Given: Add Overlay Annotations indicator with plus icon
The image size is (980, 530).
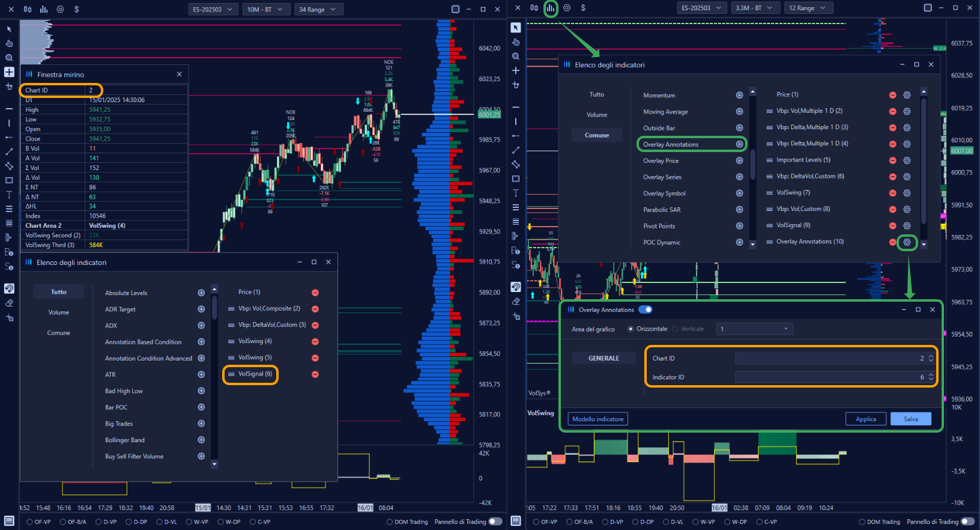Looking at the screenshot, I should (739, 144).
